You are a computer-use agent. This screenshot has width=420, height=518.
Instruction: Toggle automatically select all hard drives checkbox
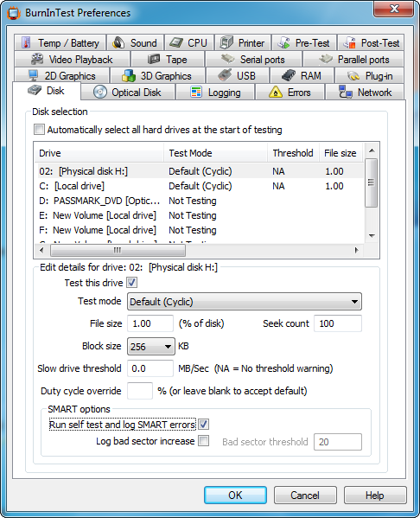pyautogui.click(x=39, y=130)
